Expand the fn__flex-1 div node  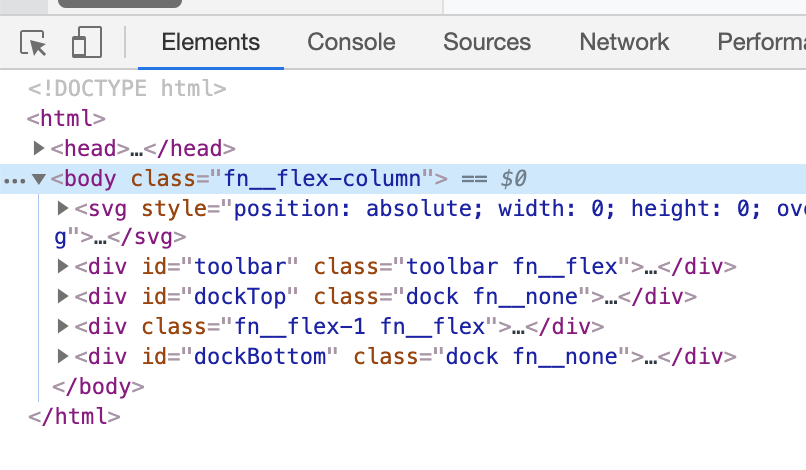pyautogui.click(x=64, y=326)
